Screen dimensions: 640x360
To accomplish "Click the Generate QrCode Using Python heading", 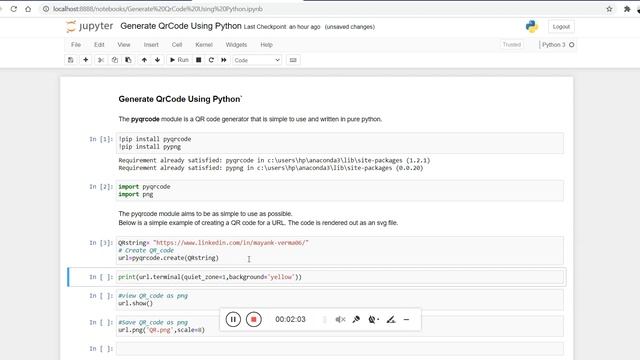I will pyautogui.click(x=180, y=99).
